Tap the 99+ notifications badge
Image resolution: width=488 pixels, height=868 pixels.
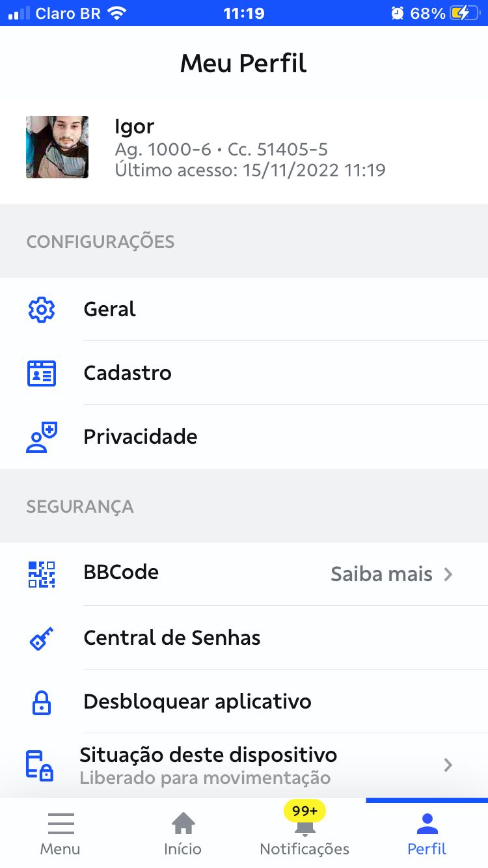point(305,811)
